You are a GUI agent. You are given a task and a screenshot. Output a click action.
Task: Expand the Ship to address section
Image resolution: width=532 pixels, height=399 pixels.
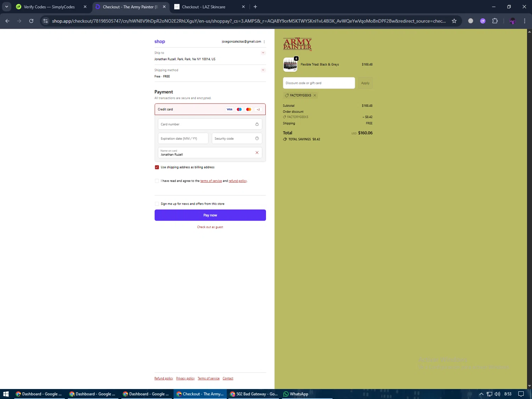click(263, 53)
